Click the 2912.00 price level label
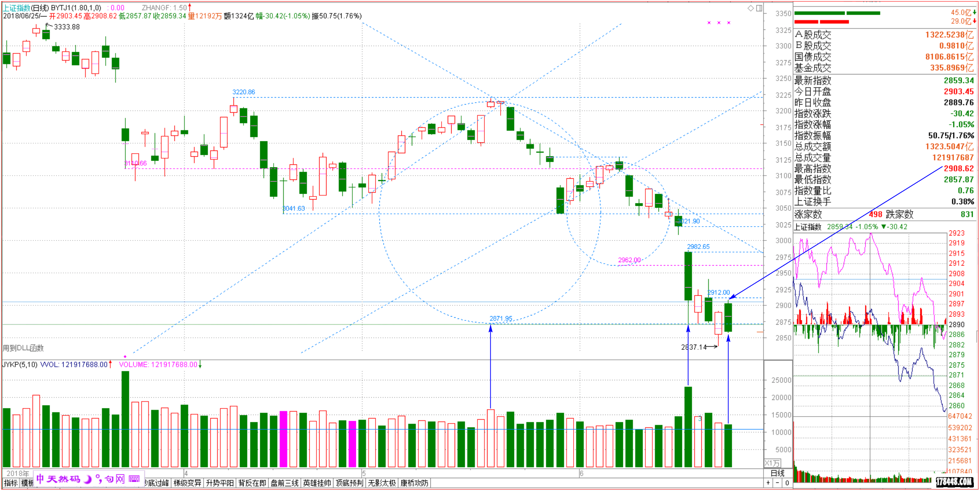Viewport: 980px width, 491px height. point(719,293)
